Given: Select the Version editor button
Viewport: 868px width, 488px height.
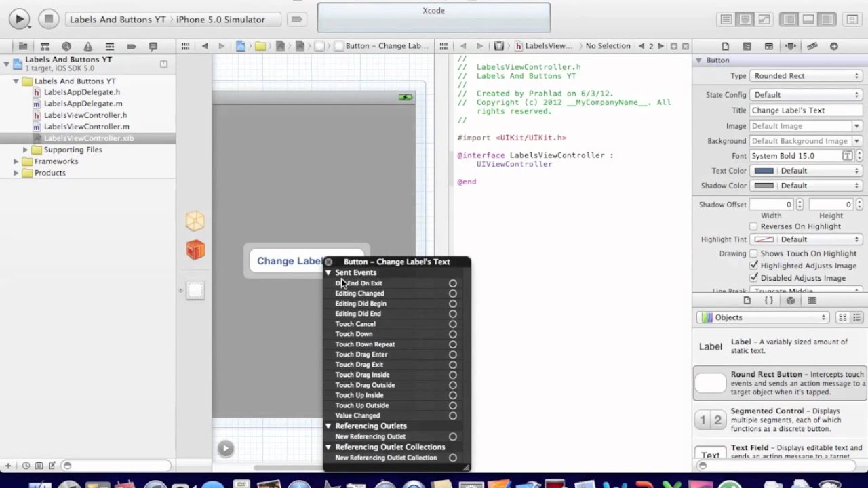Looking at the screenshot, I should [x=764, y=20].
